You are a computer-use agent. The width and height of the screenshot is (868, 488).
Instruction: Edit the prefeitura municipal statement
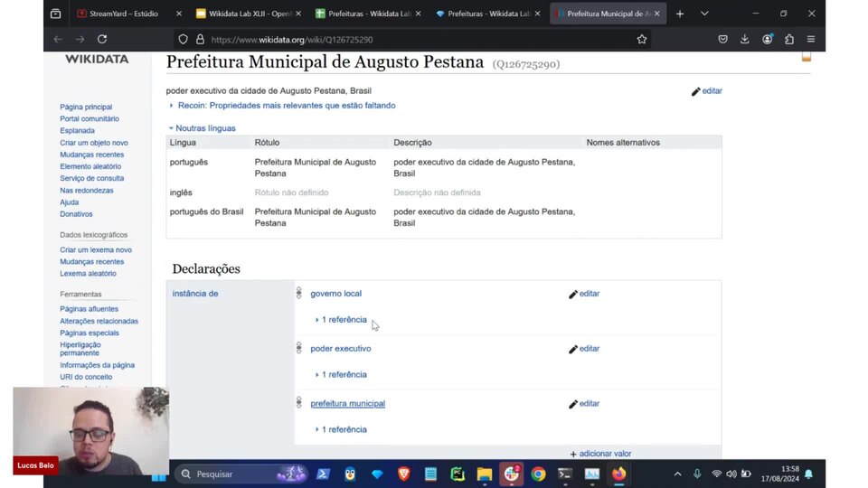pos(584,403)
